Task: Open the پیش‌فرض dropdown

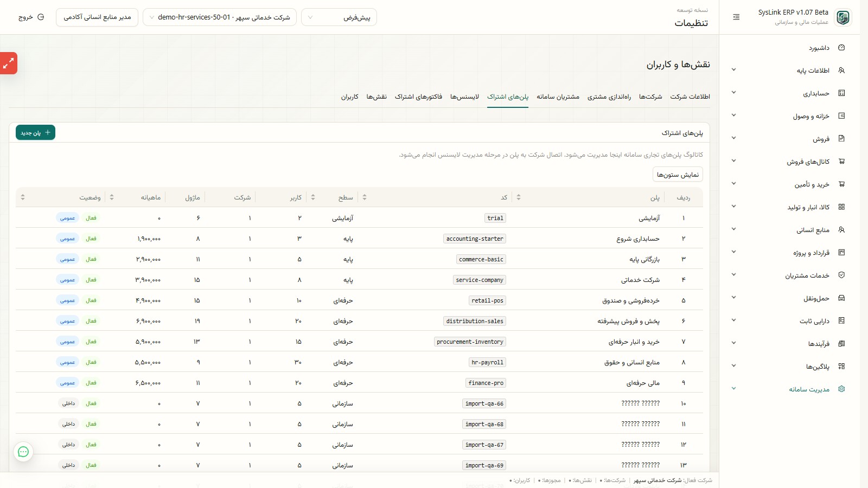Action: pos(339,17)
